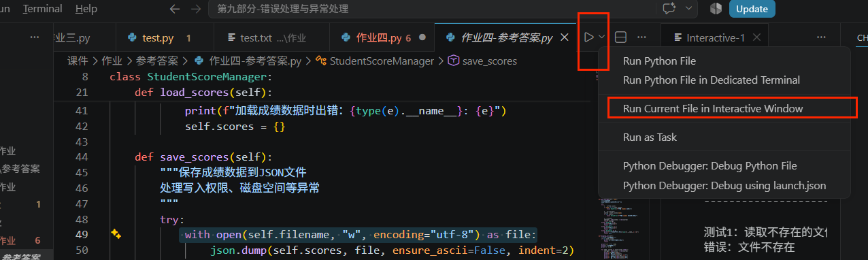Choose Run as Task

point(650,137)
